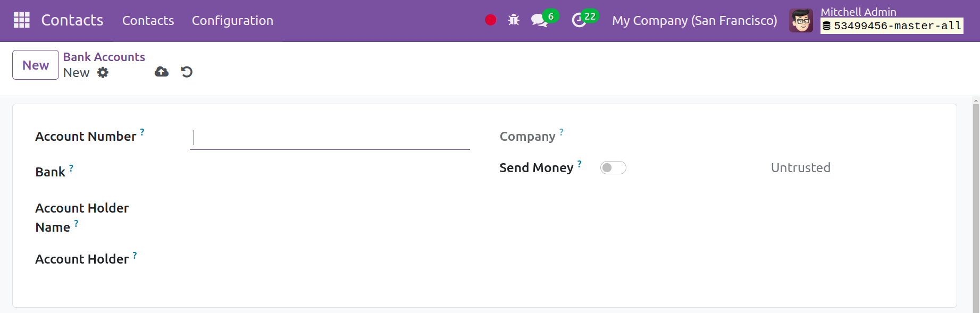The image size is (980, 313).
Task: Open the activities clock icon
Action: [579, 20]
